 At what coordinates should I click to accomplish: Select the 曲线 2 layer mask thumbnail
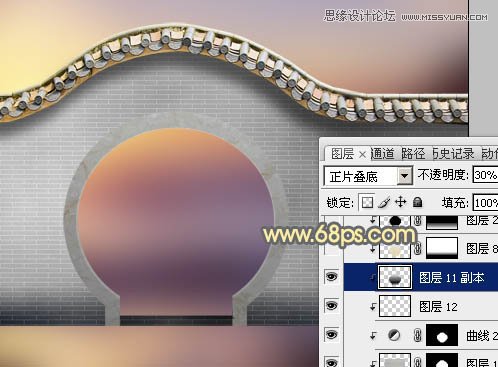coord(442,335)
